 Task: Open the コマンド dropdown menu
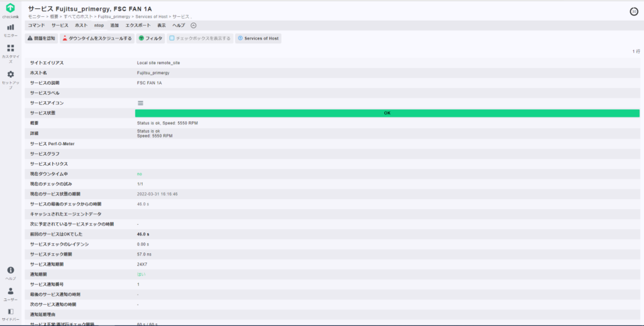click(x=36, y=25)
